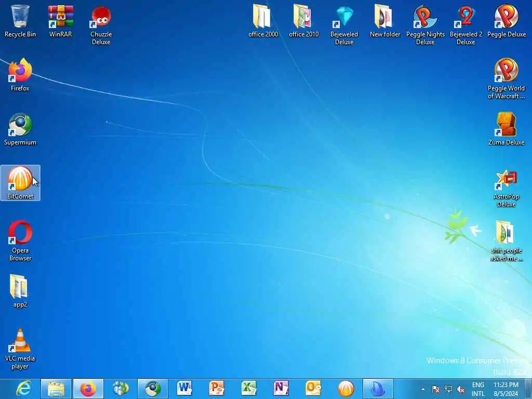Launch PowerPoint from the taskbar
The width and height of the screenshot is (532, 399).
click(x=217, y=389)
